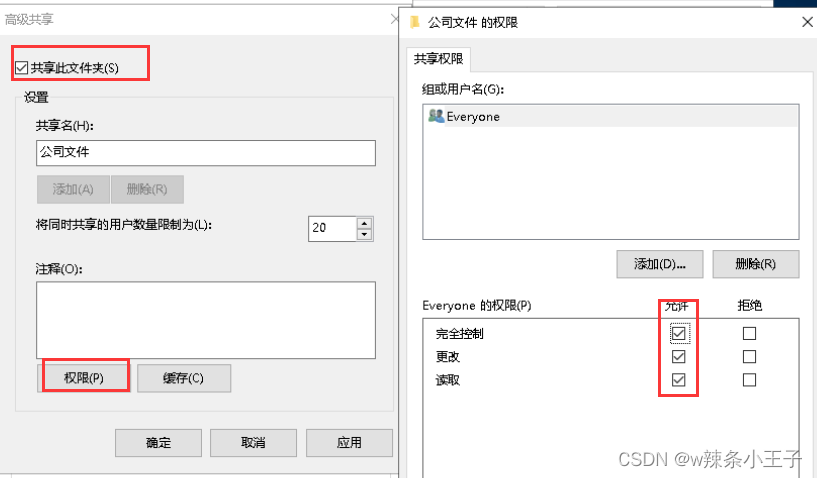
Task: Toggle allow checkbox for 读取
Action: pos(678,380)
